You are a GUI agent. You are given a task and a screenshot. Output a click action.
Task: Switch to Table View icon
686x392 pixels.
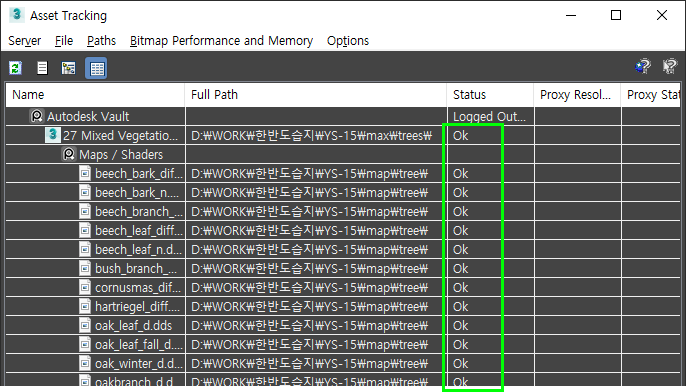point(96,68)
